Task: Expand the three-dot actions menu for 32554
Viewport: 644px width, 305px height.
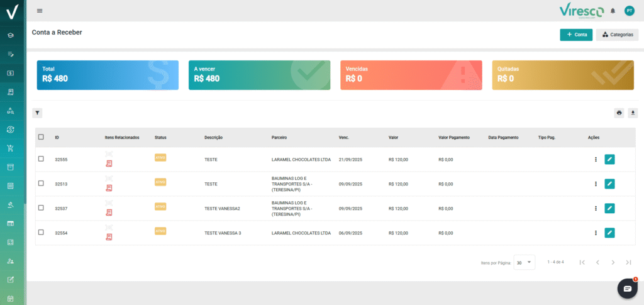Action: (596, 233)
